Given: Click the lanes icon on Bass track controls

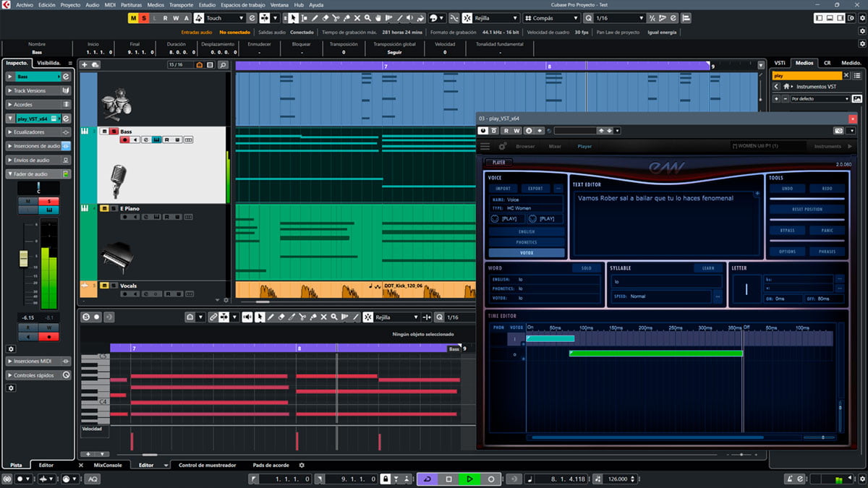Looking at the screenshot, I should pyautogui.click(x=188, y=140).
